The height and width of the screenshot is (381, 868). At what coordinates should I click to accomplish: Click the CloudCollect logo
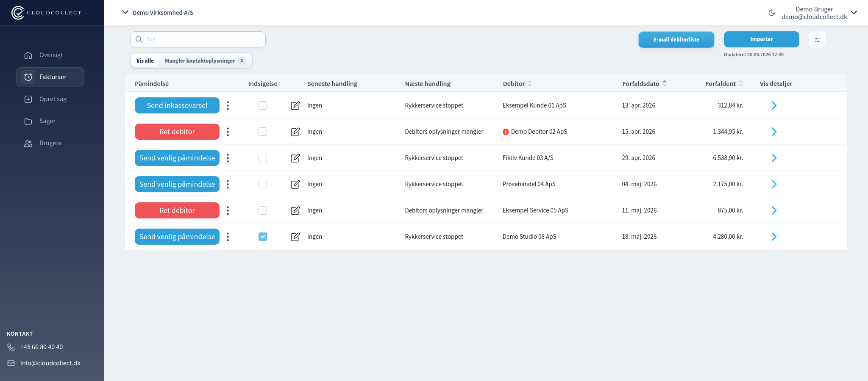[x=46, y=13]
